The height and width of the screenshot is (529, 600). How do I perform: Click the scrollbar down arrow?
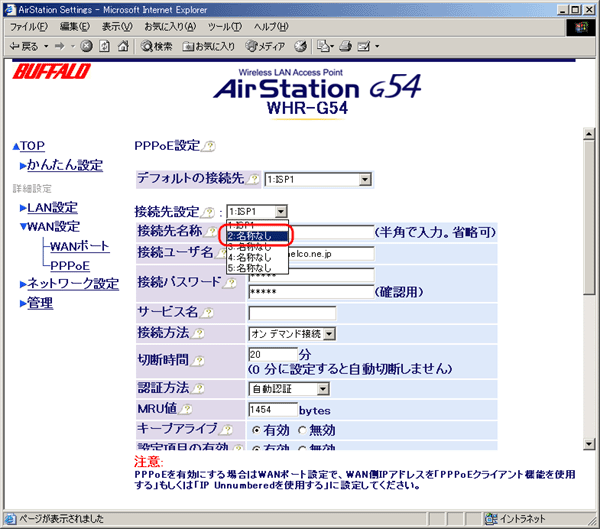(589, 444)
